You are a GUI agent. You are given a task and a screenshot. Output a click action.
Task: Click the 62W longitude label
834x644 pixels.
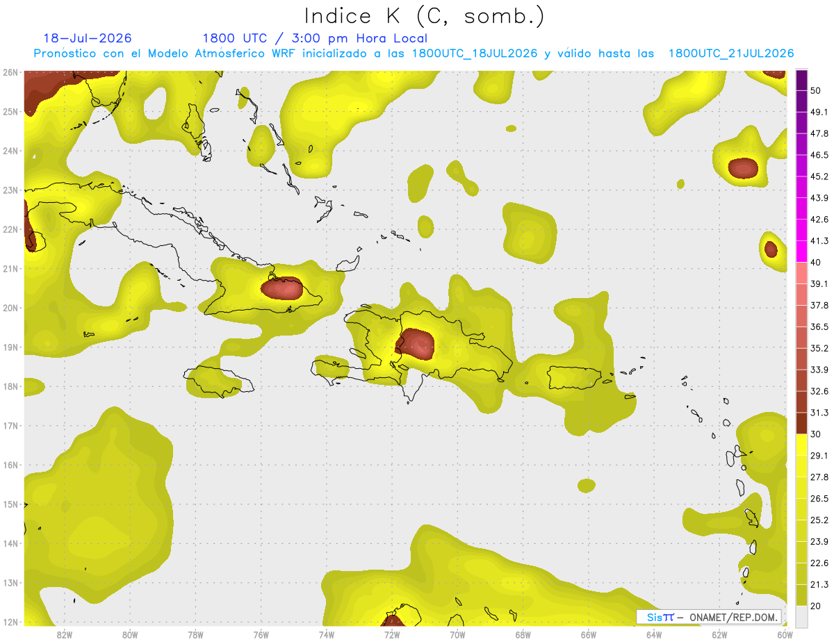point(719,634)
